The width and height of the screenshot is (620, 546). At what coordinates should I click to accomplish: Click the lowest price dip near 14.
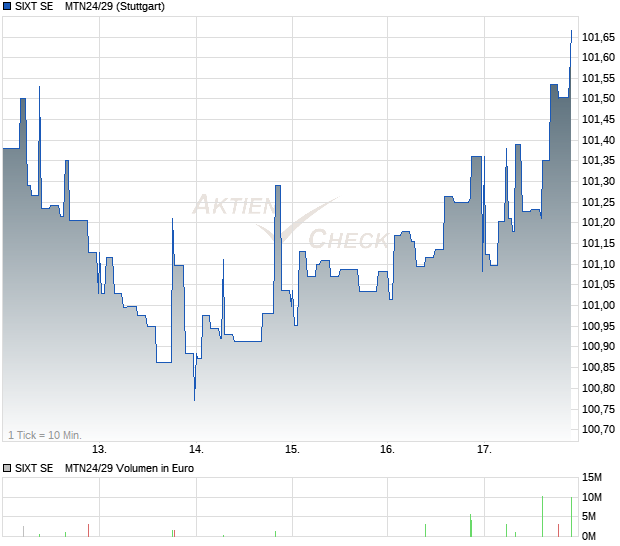tap(195, 399)
